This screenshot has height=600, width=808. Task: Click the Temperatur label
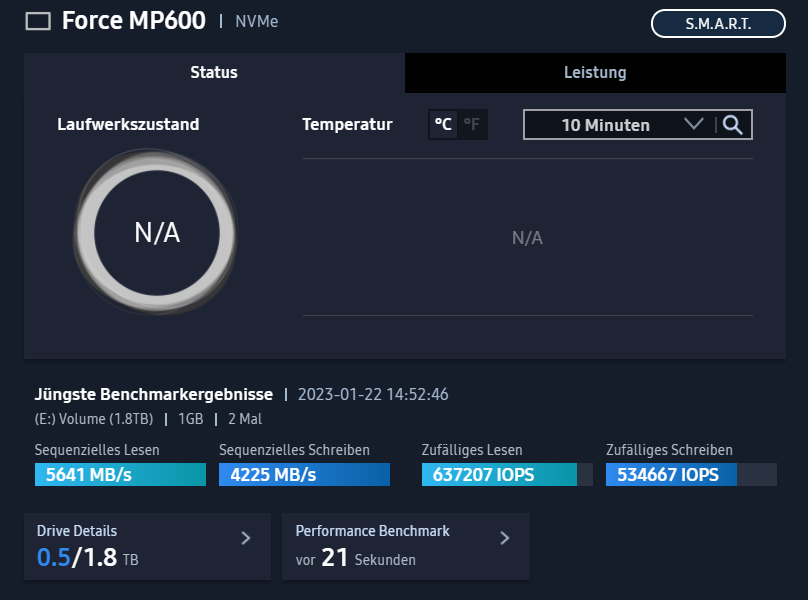(x=347, y=124)
